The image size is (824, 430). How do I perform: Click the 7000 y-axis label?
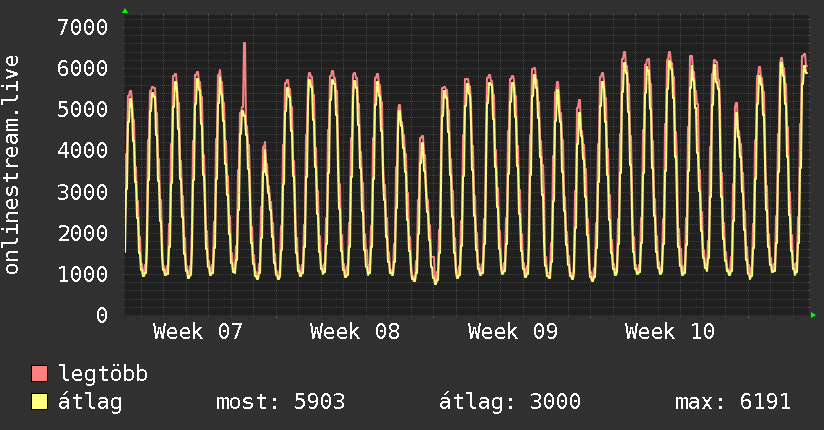tap(83, 27)
